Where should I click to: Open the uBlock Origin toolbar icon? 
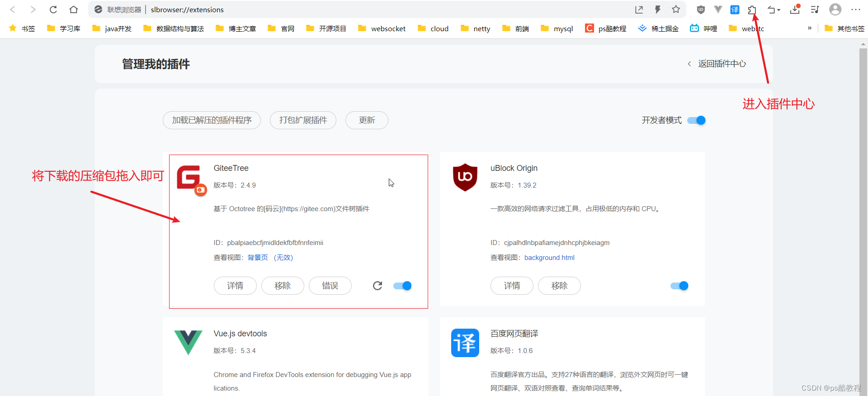(701, 9)
